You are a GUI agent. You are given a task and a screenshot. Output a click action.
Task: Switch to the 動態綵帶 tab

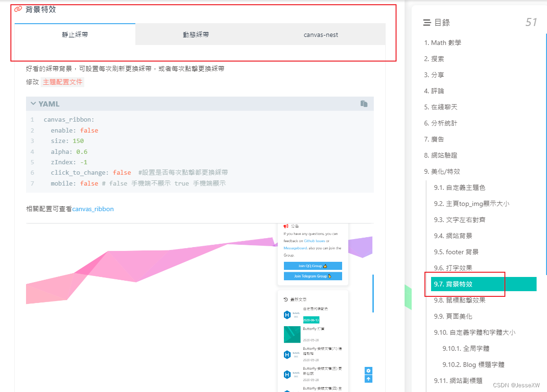point(196,35)
